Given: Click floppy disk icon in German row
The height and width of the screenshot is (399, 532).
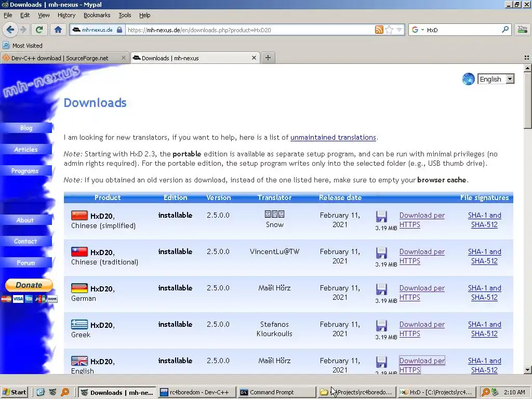Looking at the screenshot, I should [381, 289].
